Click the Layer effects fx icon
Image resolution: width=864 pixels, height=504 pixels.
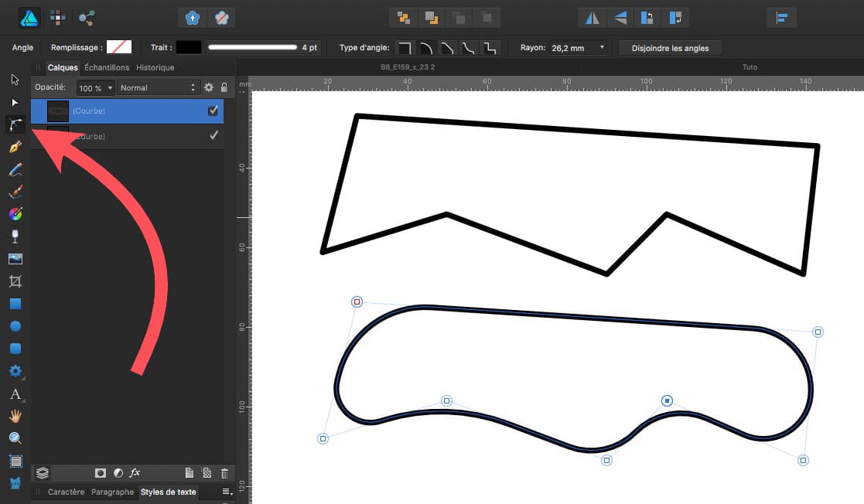pos(135,472)
